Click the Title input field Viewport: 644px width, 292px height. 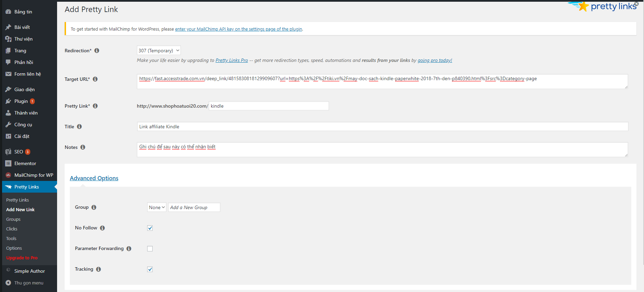pos(382,127)
